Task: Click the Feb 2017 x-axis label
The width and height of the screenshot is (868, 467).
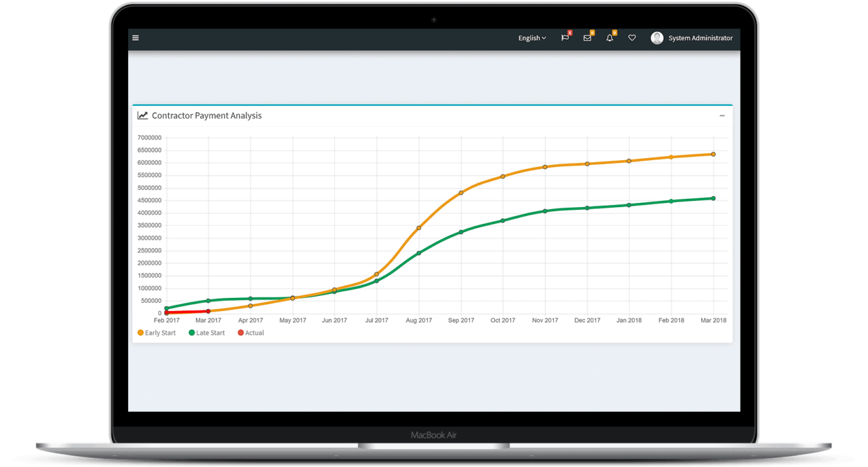Action: (x=167, y=320)
